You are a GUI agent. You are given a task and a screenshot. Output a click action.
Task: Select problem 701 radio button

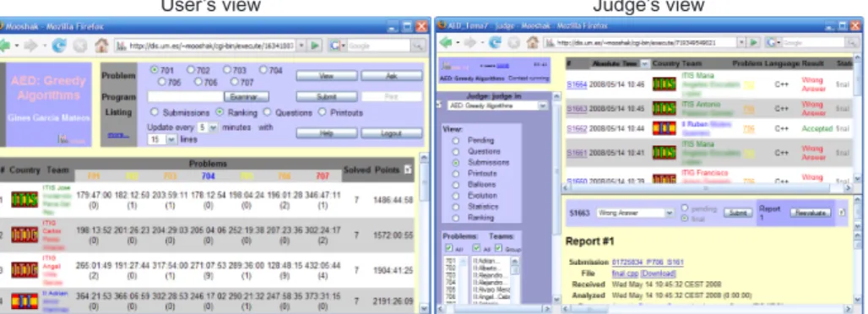click(155, 70)
